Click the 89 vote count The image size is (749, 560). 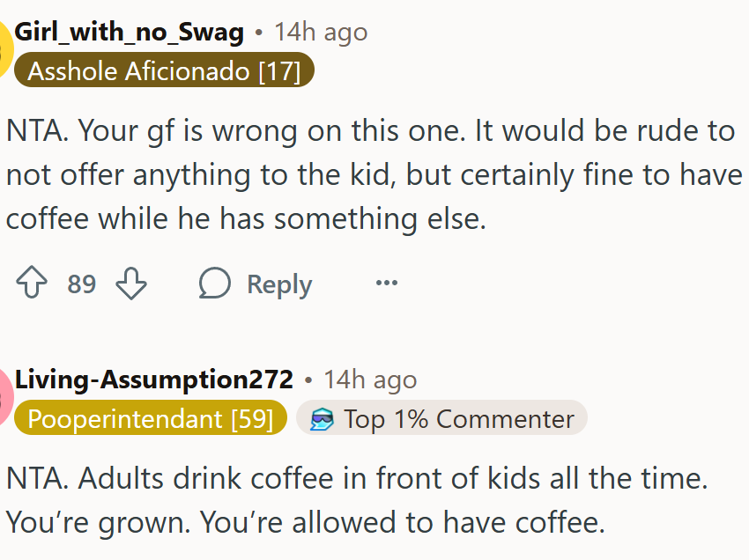[82, 284]
